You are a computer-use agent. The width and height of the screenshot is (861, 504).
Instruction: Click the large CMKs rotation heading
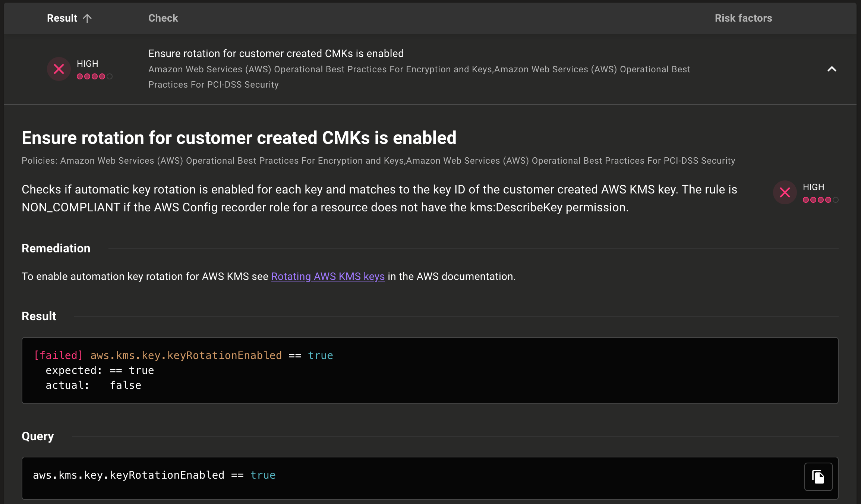239,138
